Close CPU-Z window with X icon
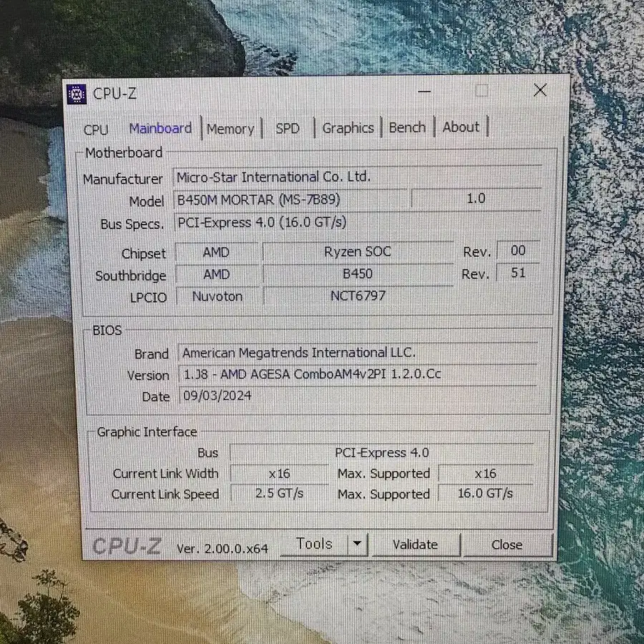Viewport: 644px width, 644px height. pyautogui.click(x=540, y=90)
